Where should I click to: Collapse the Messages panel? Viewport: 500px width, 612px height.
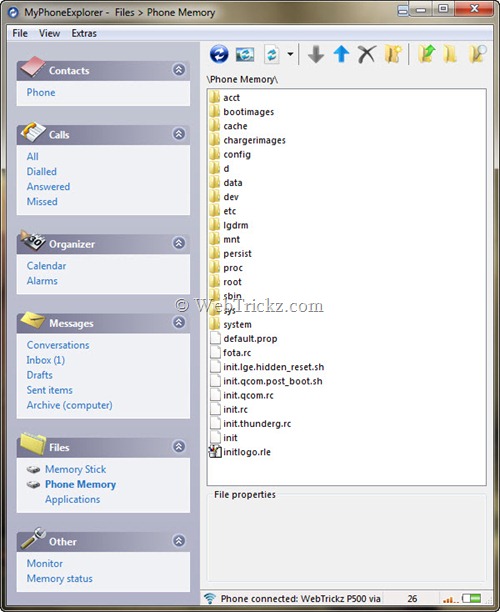[179, 322]
